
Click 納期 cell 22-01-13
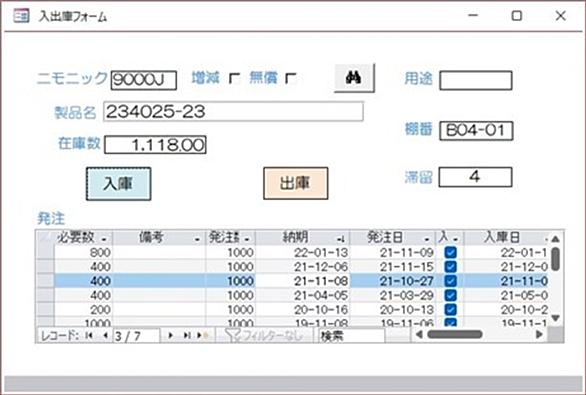303,252
